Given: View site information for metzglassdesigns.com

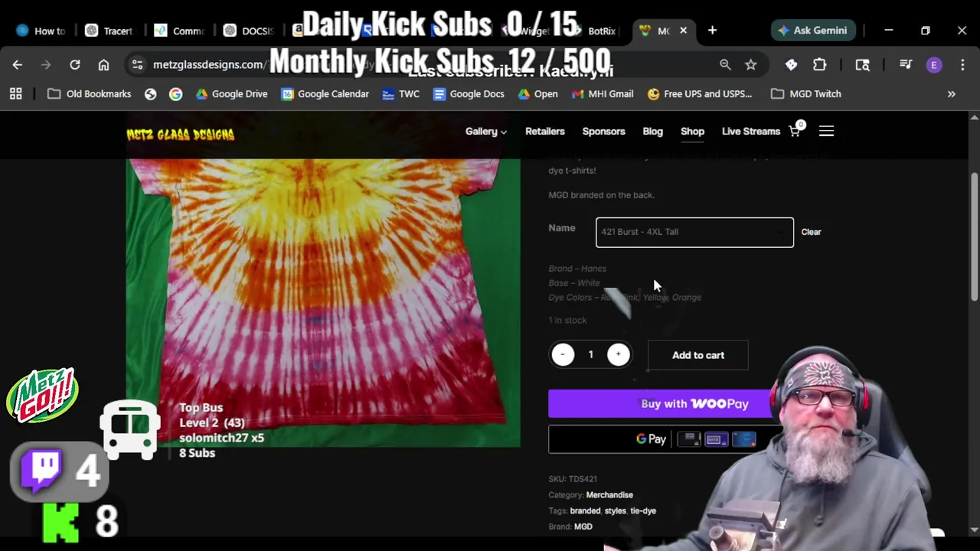Looking at the screenshot, I should coord(137,65).
